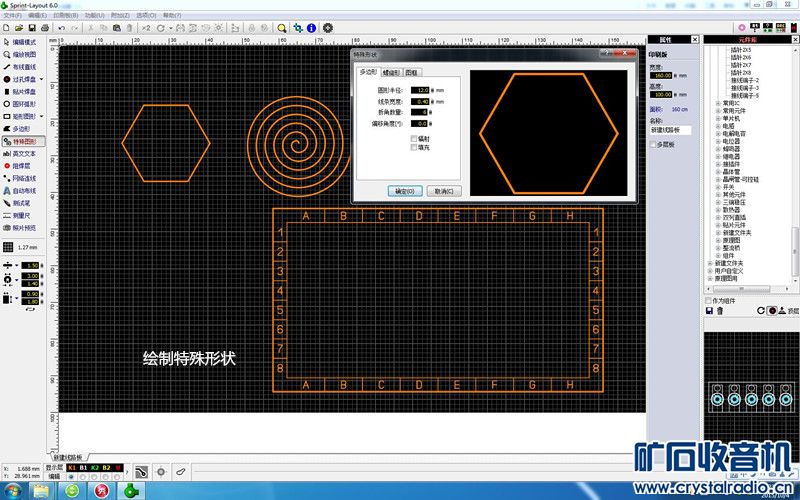The image size is (800, 500).
Task: Toggle the 多层板 multilayer checkbox
Action: click(654, 145)
